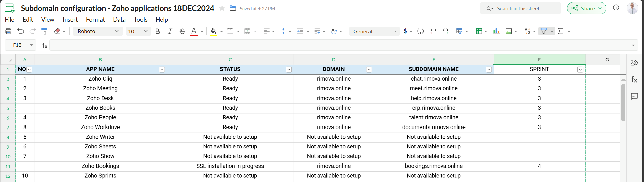The image size is (644, 182).
Task: Insert a chart using the bar chart icon
Action: [x=496, y=31]
